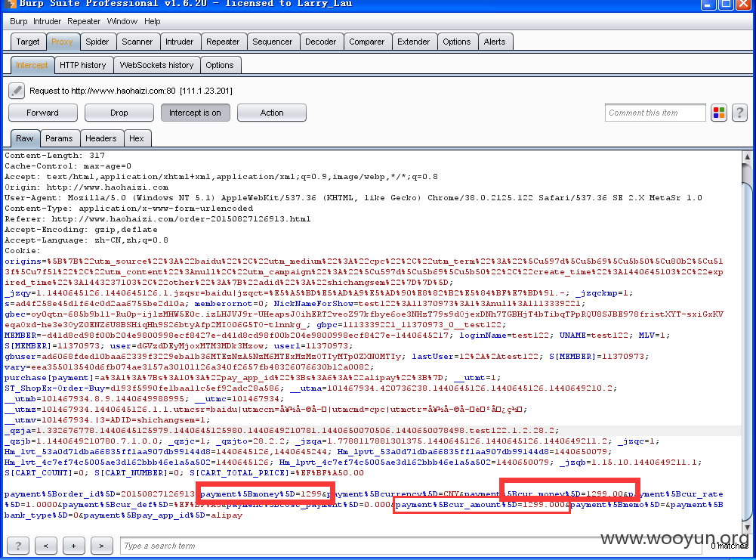The image size is (756, 560).
Task: Click the Content-Type header line
Action: [128, 209]
